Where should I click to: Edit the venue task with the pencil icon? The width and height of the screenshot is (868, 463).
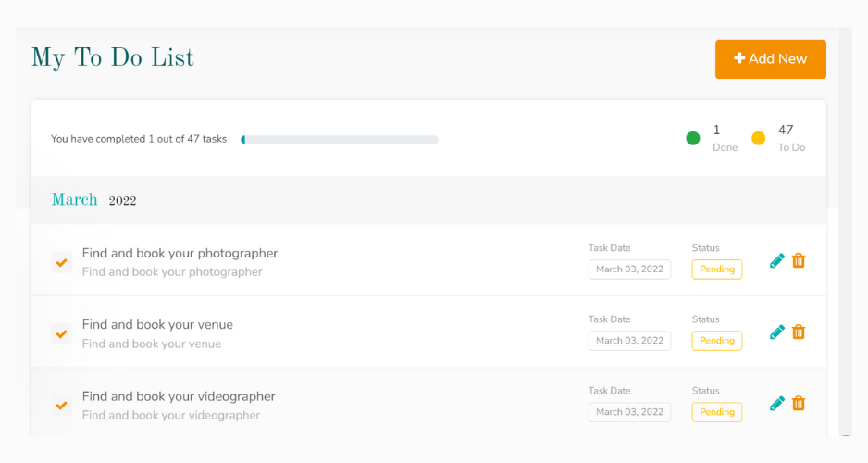(776, 332)
